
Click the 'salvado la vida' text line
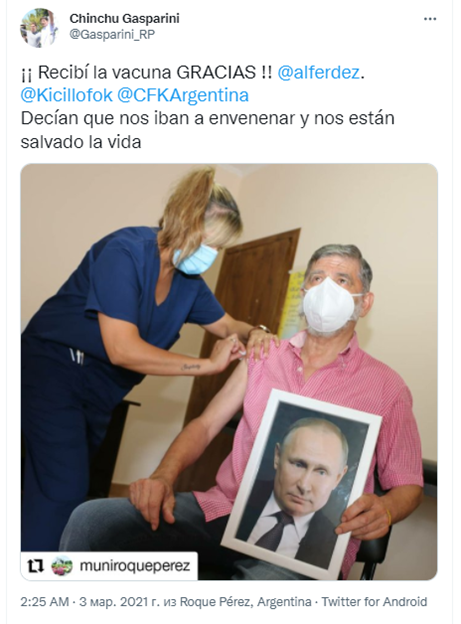coord(81,142)
